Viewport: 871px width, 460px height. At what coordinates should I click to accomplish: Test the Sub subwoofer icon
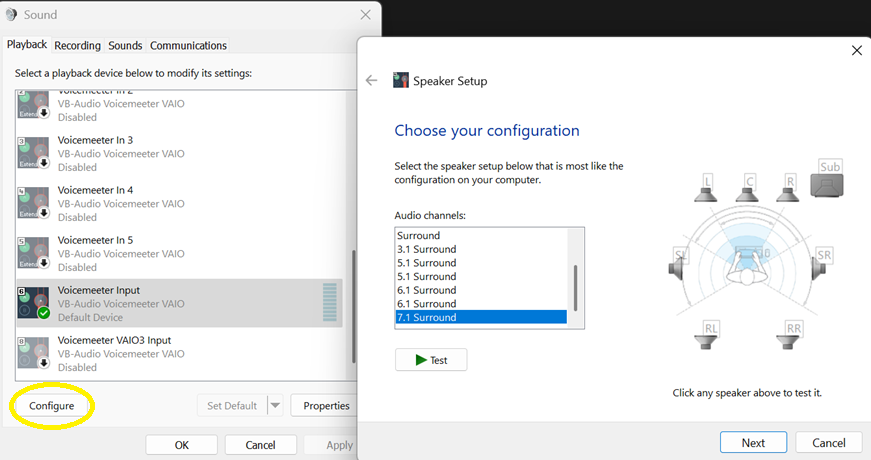827,179
